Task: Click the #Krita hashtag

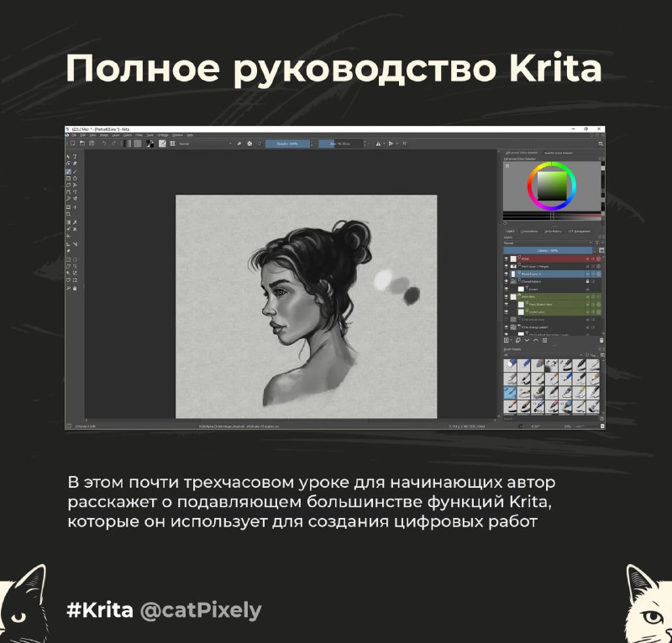Action: pyautogui.click(x=100, y=609)
